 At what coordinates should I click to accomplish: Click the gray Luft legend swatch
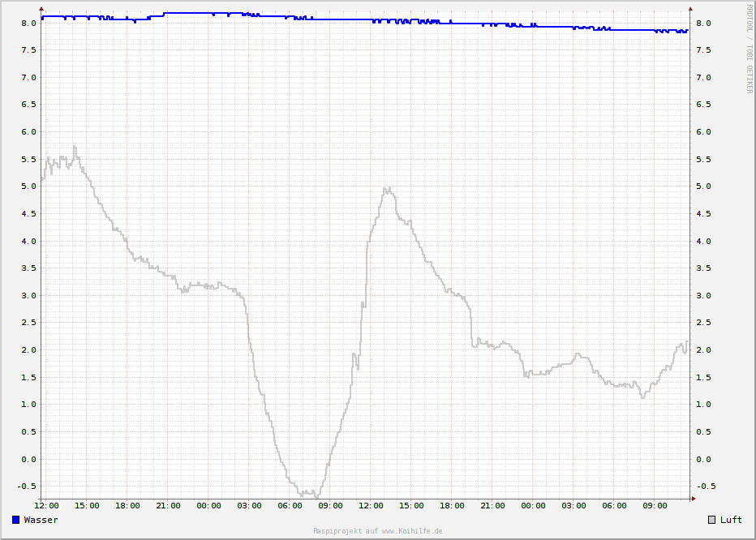(x=712, y=520)
